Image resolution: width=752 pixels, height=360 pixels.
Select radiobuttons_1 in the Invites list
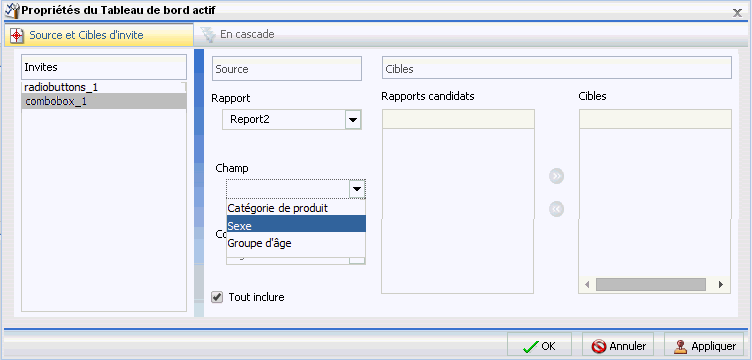(x=104, y=87)
